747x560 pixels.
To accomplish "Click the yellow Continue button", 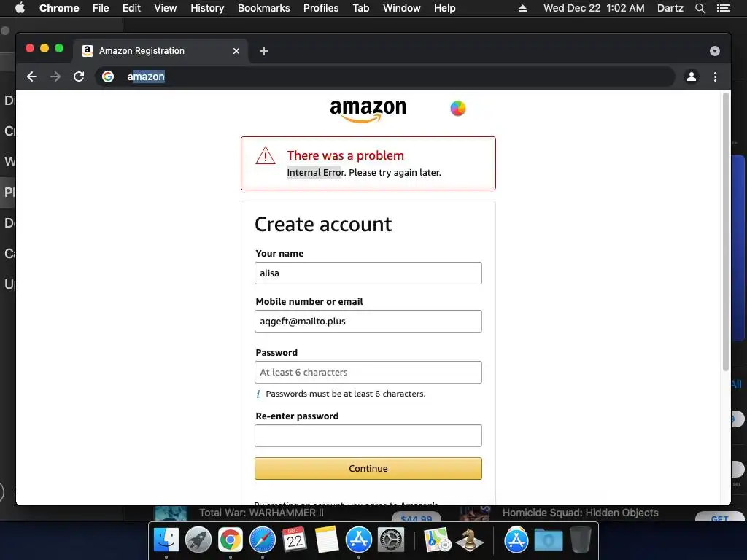I will click(x=368, y=468).
